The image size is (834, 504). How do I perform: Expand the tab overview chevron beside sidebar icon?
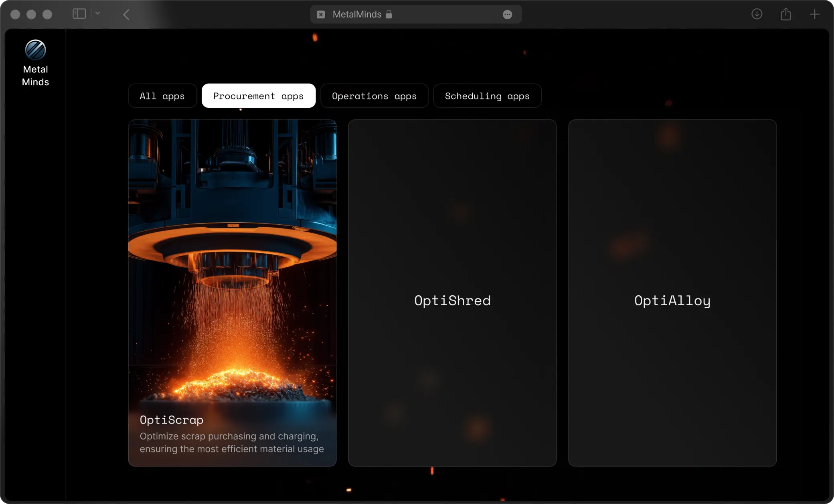point(97,13)
